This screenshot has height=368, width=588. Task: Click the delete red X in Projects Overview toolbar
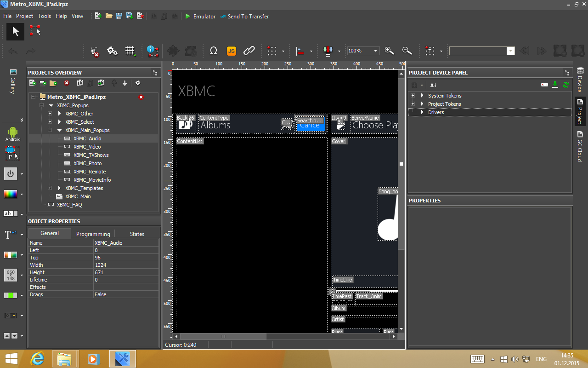pos(67,83)
